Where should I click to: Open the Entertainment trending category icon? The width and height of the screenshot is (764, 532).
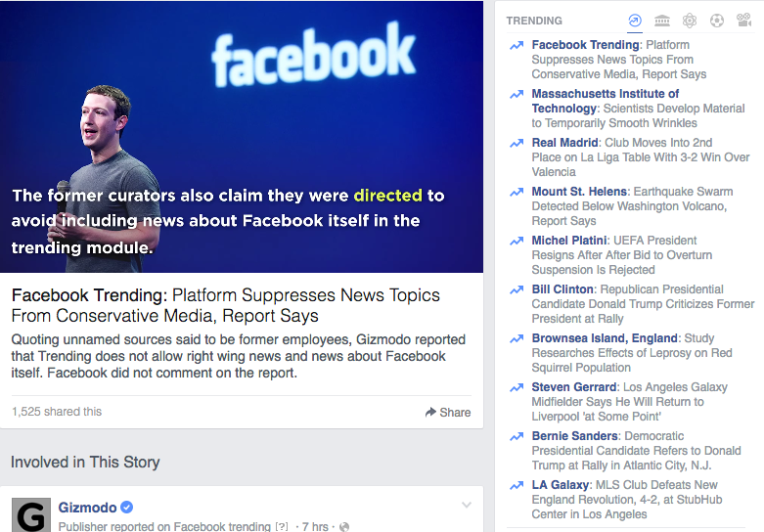click(744, 20)
